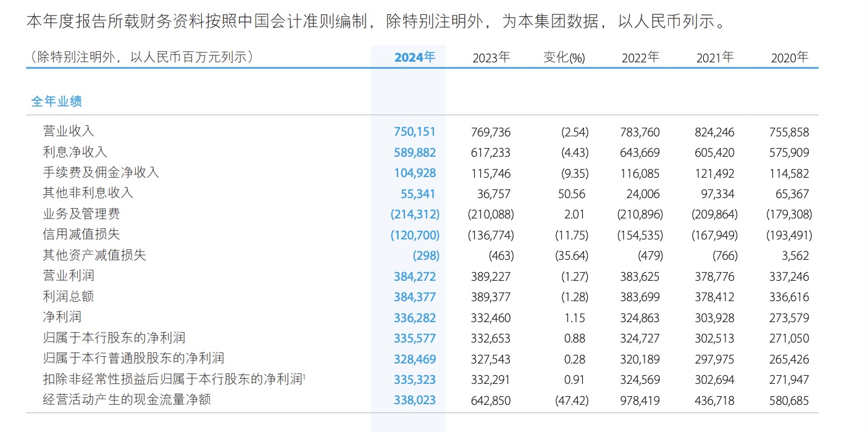Click the 全年业绩 section heading
This screenshot has height=432, width=868.
click(57, 101)
